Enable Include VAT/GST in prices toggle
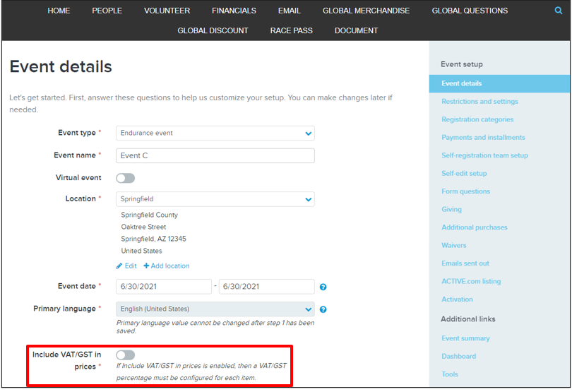This screenshot has height=392, width=572. [125, 355]
